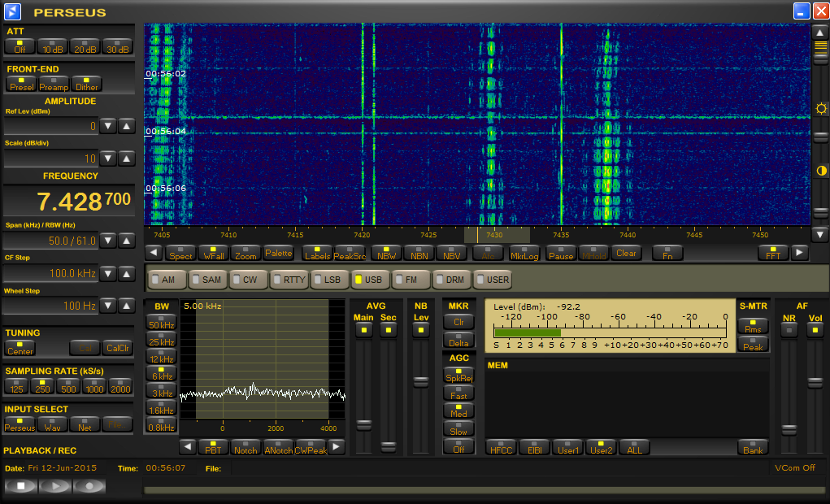The width and height of the screenshot is (830, 504).
Task: Click the contrast half-circle icon beside waterfall
Action: click(x=821, y=171)
